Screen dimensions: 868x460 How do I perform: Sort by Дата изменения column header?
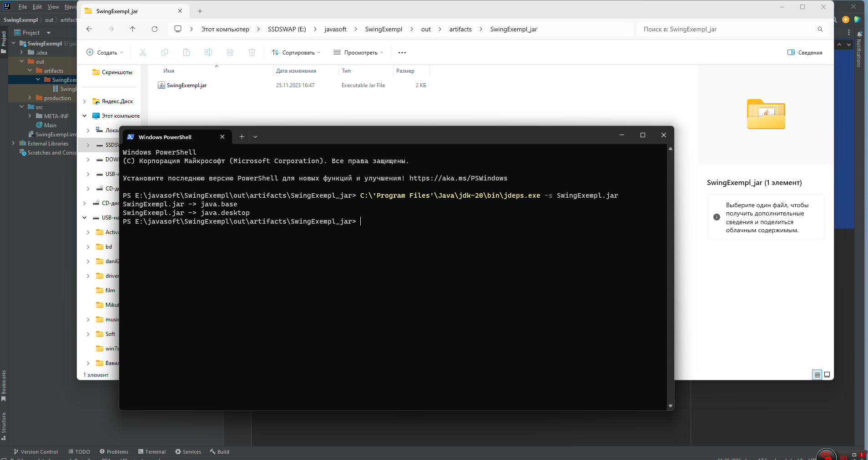coord(296,71)
